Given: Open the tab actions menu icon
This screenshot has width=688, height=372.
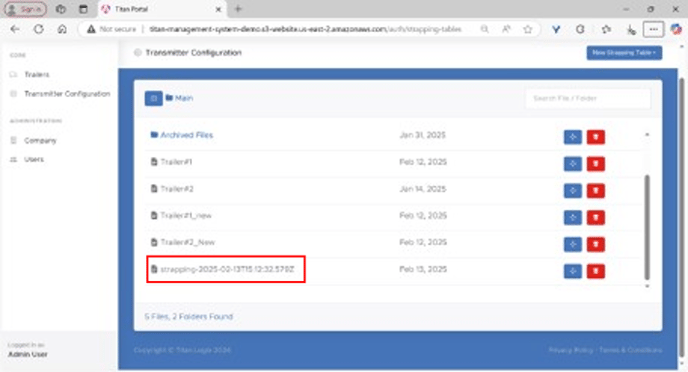Looking at the screenshot, I should (83, 9).
